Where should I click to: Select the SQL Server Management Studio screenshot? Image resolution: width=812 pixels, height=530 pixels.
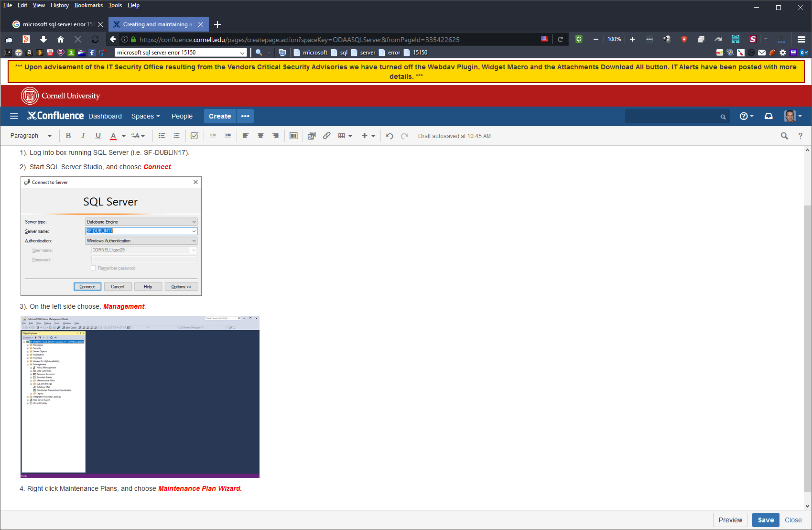[140, 397]
